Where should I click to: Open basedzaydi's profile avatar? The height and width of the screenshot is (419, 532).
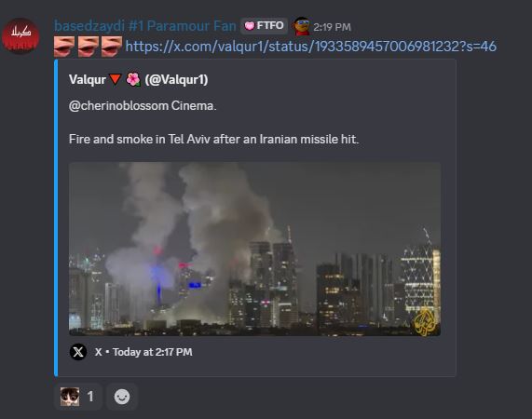click(20, 36)
